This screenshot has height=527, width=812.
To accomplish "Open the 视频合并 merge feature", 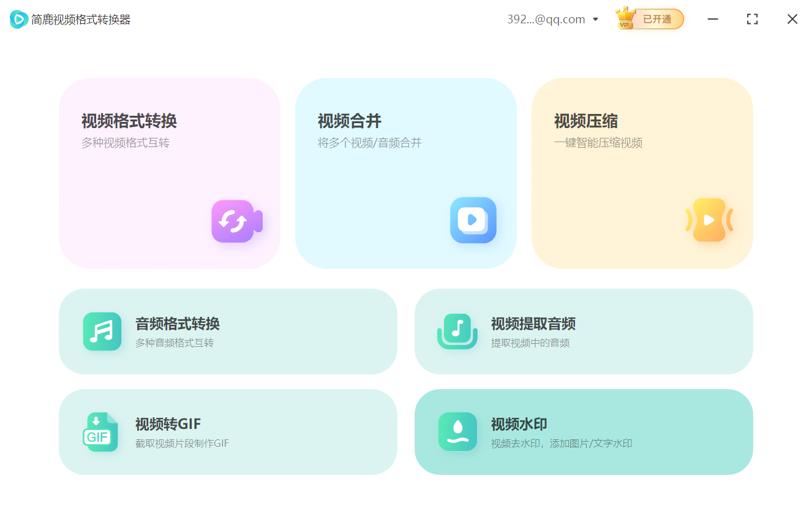I will coord(406,173).
